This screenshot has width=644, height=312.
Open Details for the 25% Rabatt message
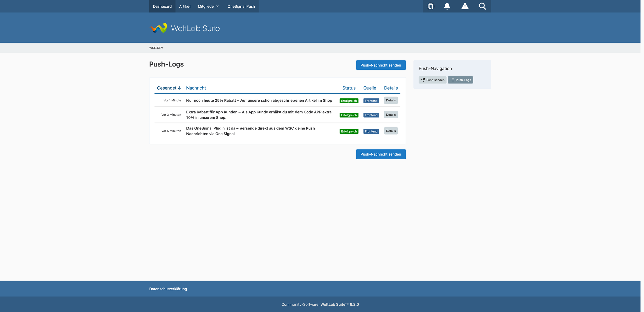click(x=391, y=100)
